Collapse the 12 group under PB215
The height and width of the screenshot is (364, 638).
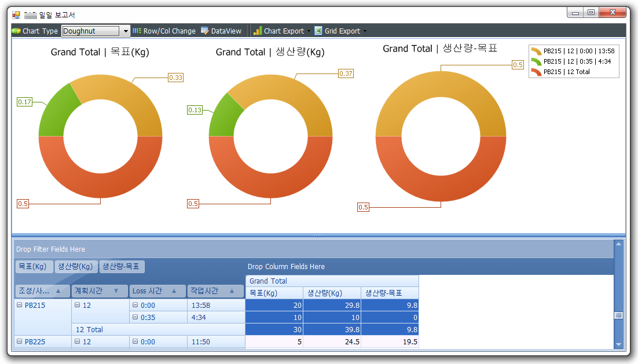tap(78, 305)
